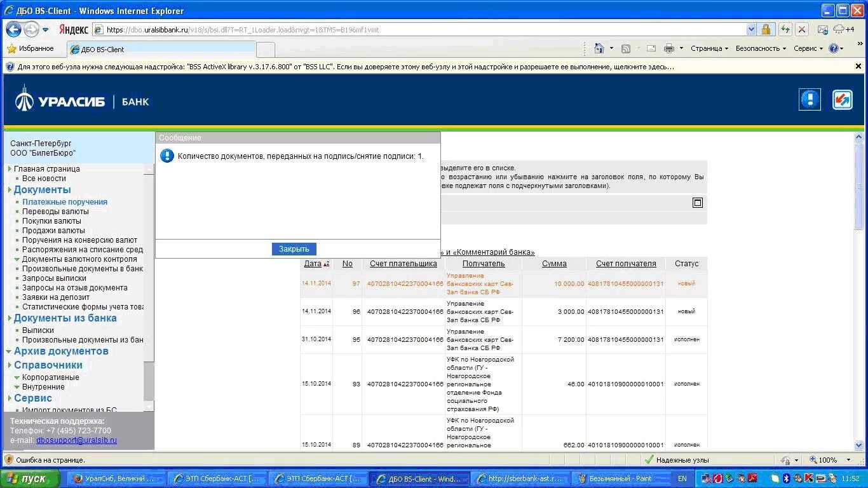The width and height of the screenshot is (868, 488).
Task: Open the blue Help question mark icon
Action: [834, 48]
